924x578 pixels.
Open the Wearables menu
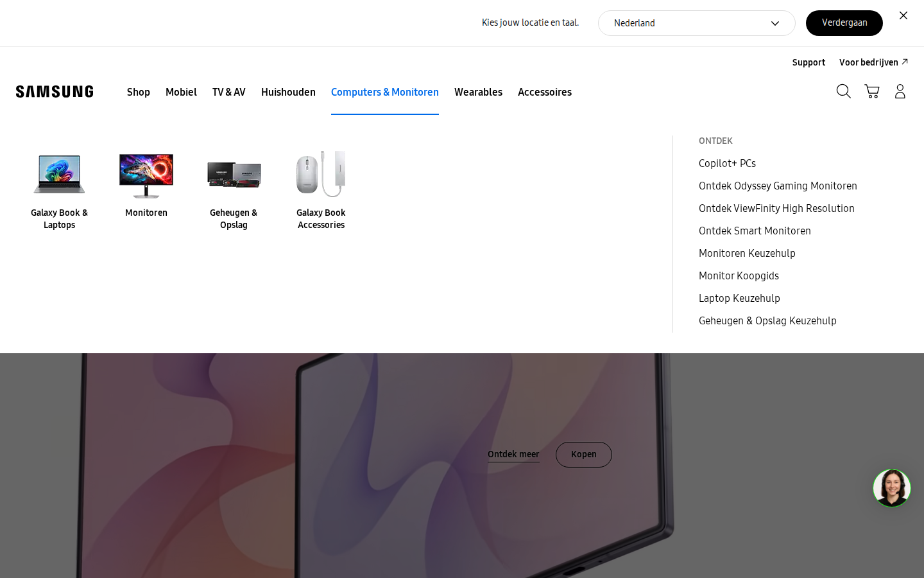(478, 92)
